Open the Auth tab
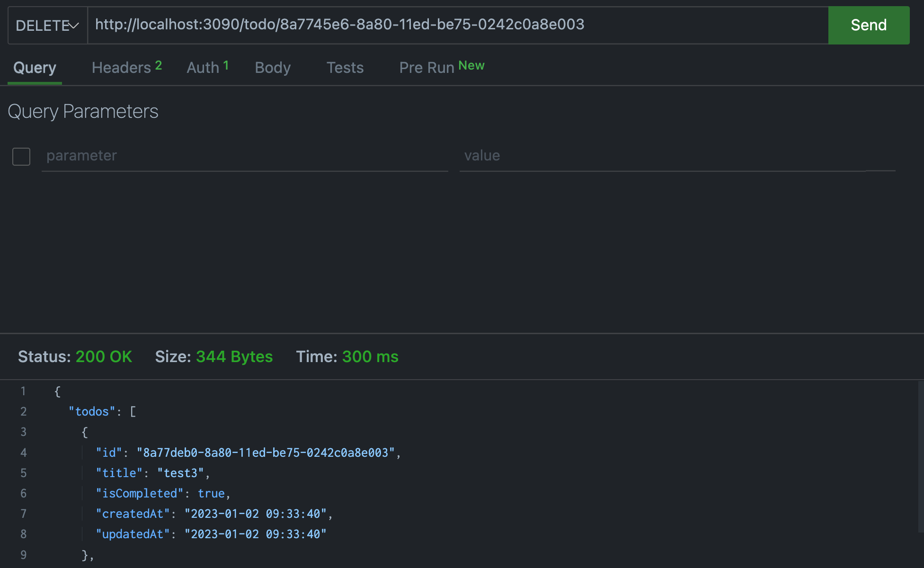This screenshot has height=568, width=924. coord(208,68)
